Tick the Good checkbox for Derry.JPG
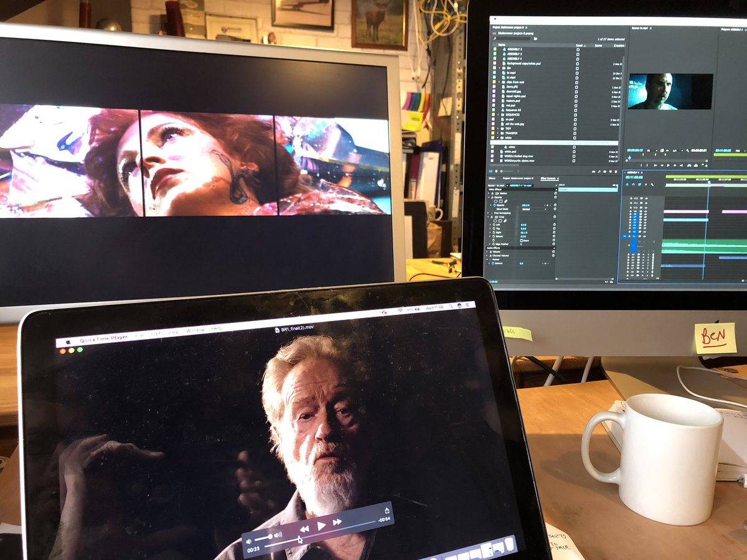Screen dimensions: 747x560 coord(576,87)
